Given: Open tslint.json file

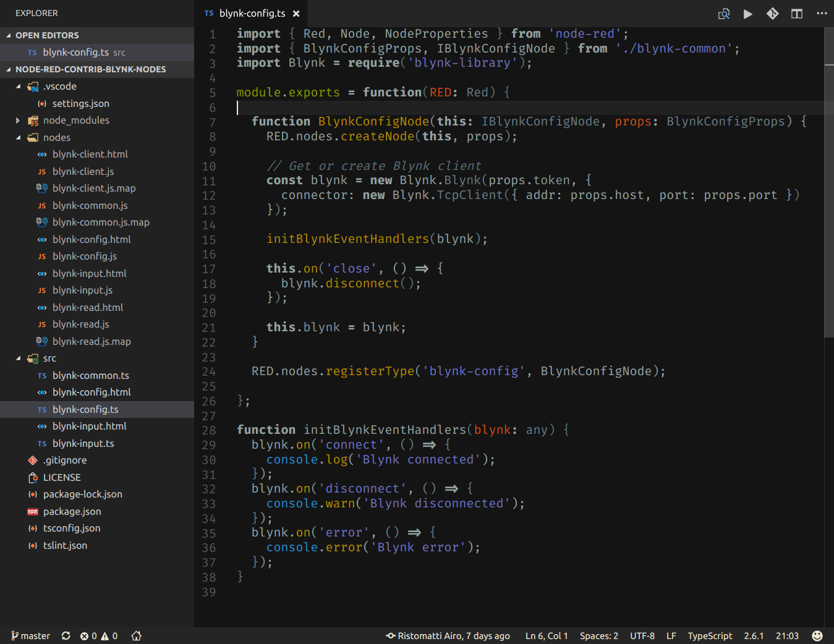Looking at the screenshot, I should (97, 545).
